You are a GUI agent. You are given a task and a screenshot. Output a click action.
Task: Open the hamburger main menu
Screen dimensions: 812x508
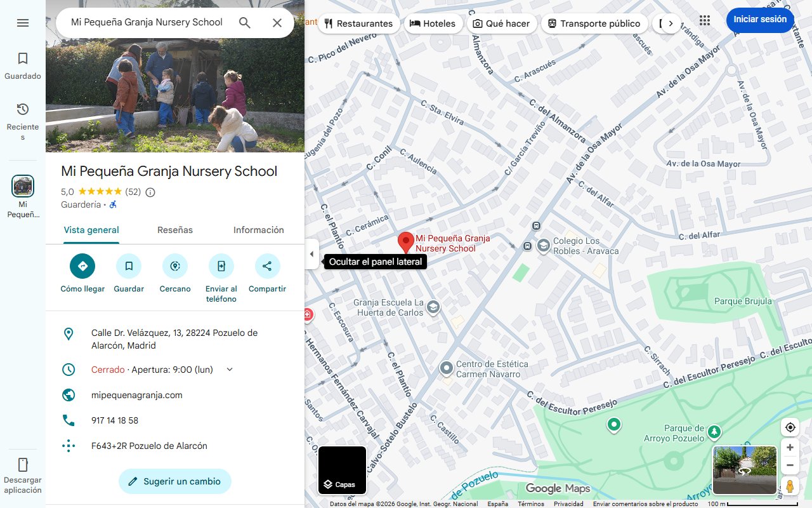click(23, 23)
